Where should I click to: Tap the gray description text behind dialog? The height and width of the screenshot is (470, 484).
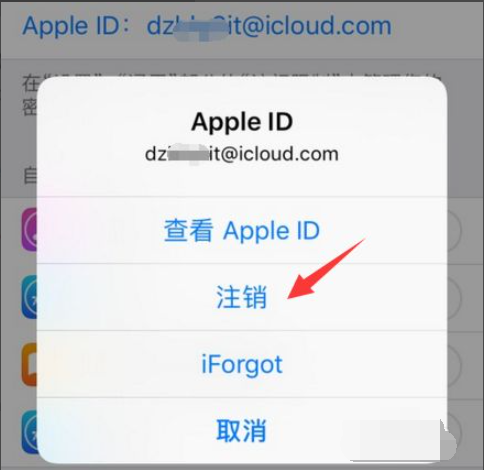tap(29, 97)
